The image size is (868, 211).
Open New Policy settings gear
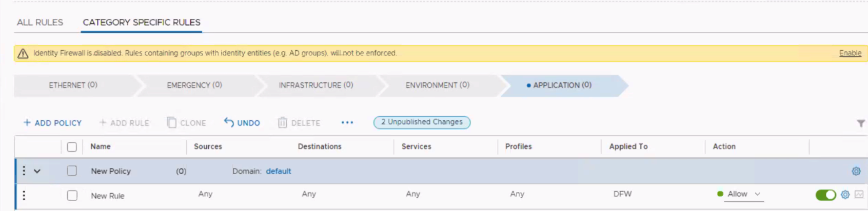(856, 171)
